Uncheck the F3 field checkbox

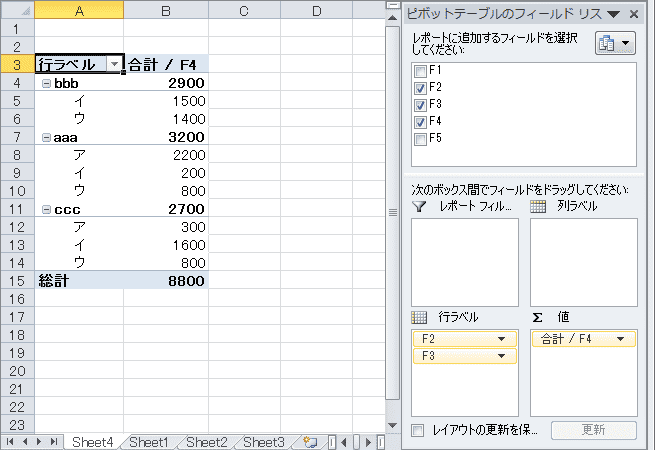[x=420, y=105]
